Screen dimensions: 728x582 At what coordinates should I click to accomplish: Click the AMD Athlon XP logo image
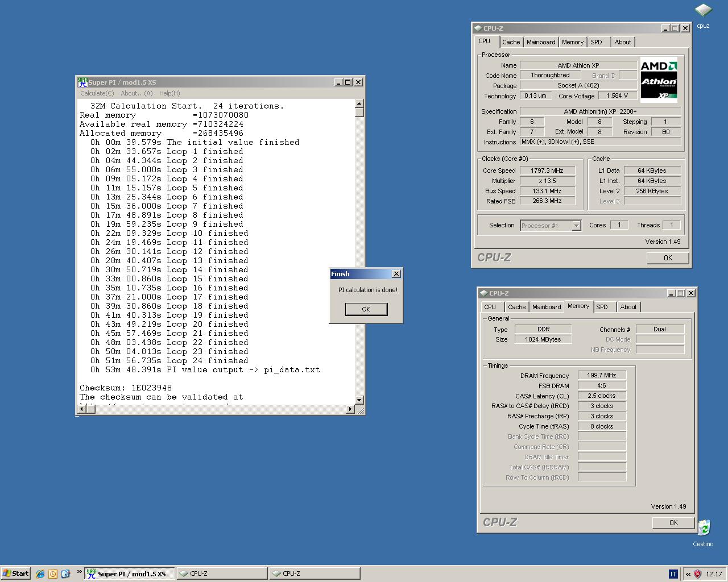coord(659,79)
